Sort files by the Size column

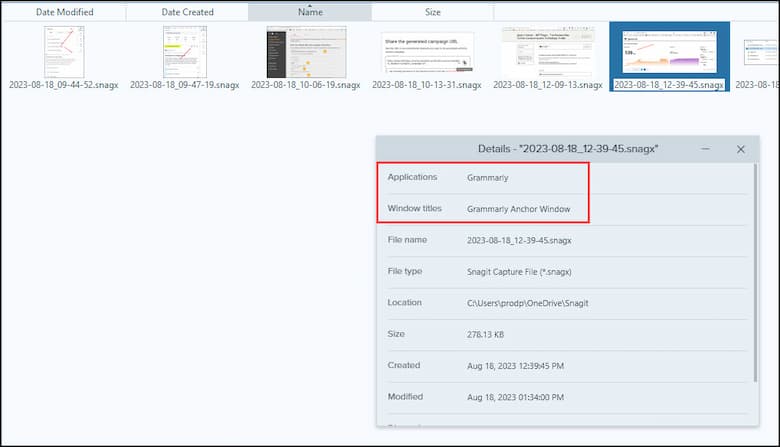point(432,12)
